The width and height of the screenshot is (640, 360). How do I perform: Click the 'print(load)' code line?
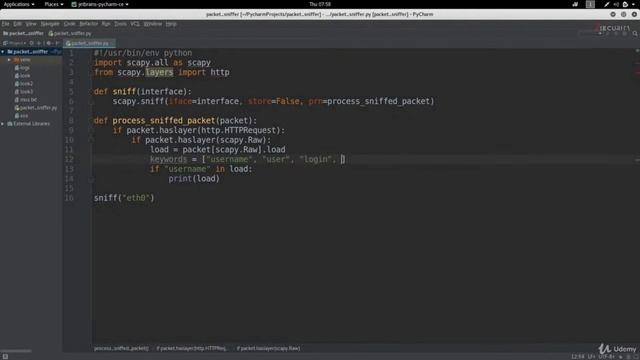[194, 179]
